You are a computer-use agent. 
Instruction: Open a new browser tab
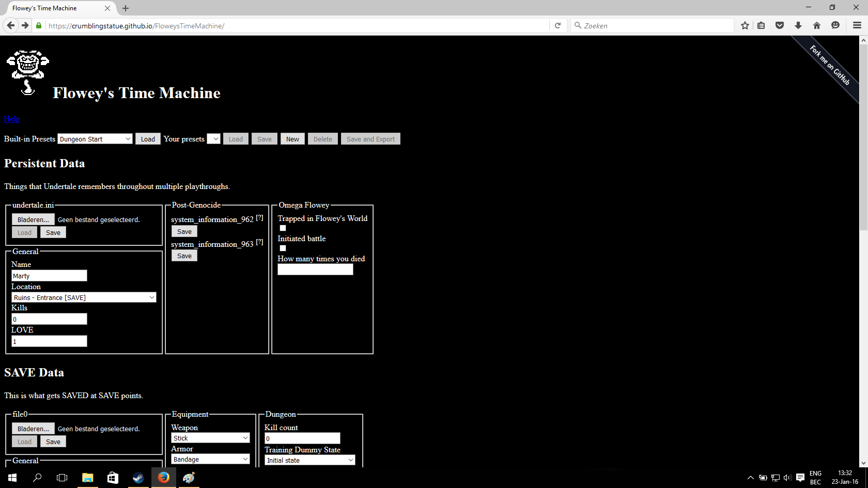pos(126,8)
